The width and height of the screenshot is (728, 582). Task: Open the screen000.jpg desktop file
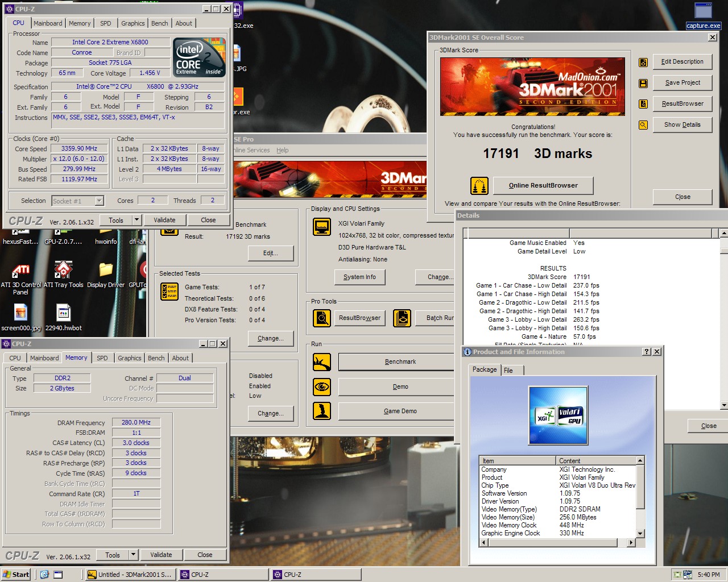(20, 318)
